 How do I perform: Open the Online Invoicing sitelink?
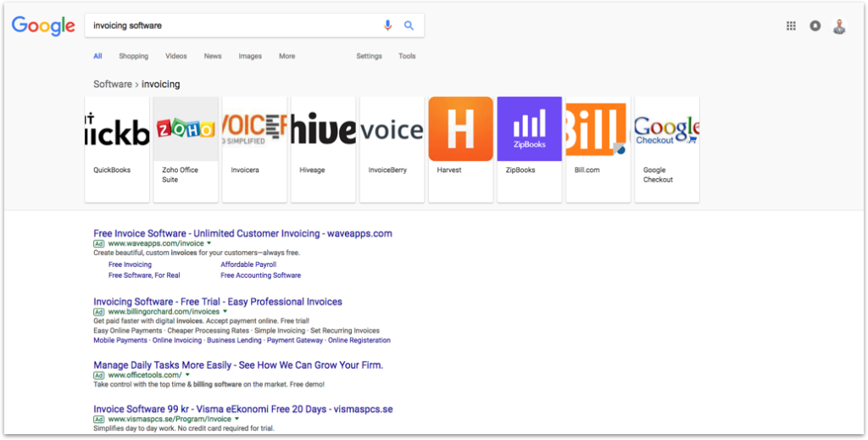pyautogui.click(x=177, y=340)
